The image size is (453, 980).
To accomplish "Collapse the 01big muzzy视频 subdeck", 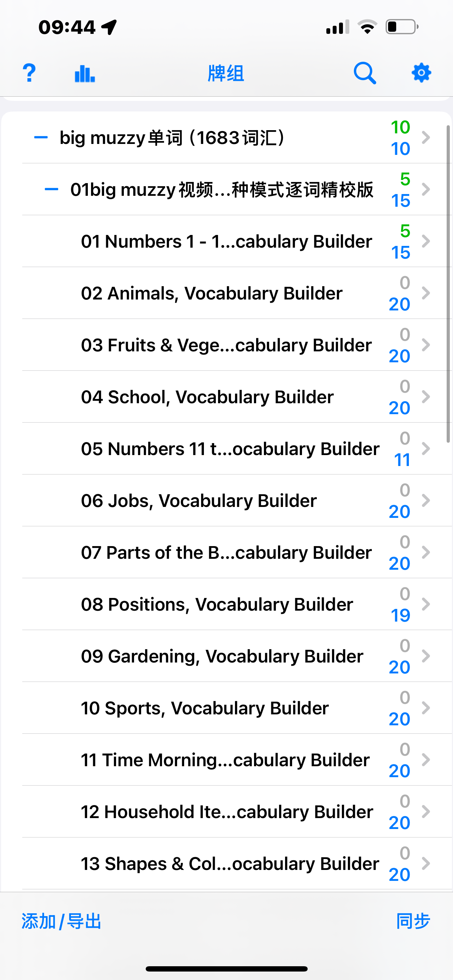I will 52,189.
